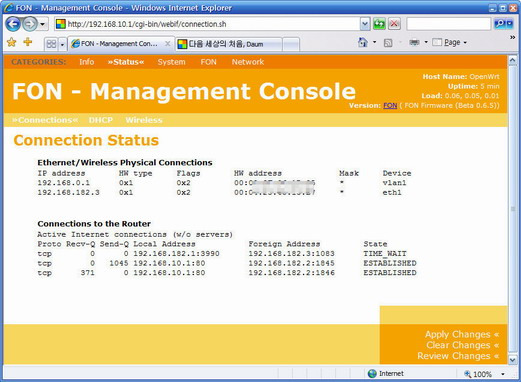Click the Quick Tabs grid icon
Image resolution: width=521 pixels, height=382 pixels.
51,44
